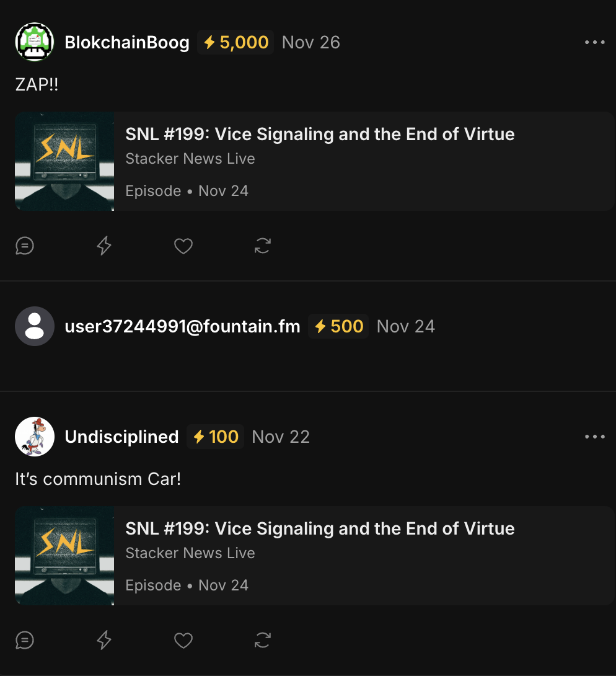The width and height of the screenshot is (616, 676).
Task: Zap BlokchainBoog's post with lightning icon
Action: [104, 246]
